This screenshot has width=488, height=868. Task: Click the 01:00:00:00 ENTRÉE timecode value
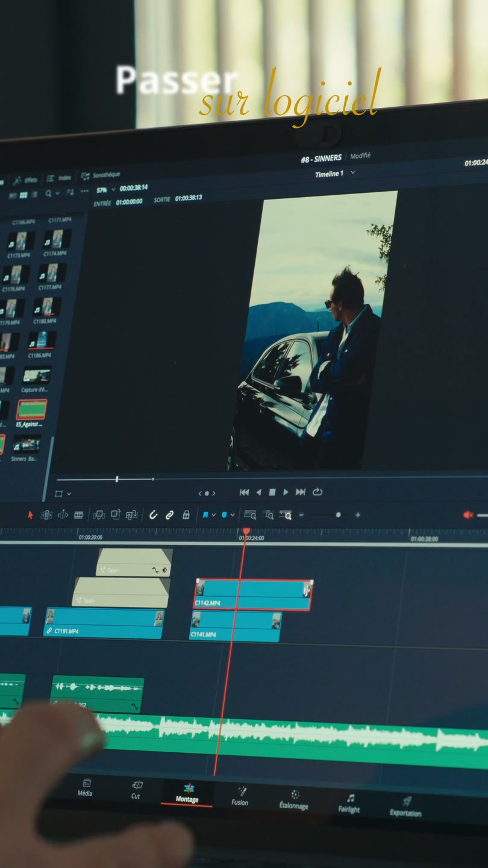pyautogui.click(x=130, y=202)
